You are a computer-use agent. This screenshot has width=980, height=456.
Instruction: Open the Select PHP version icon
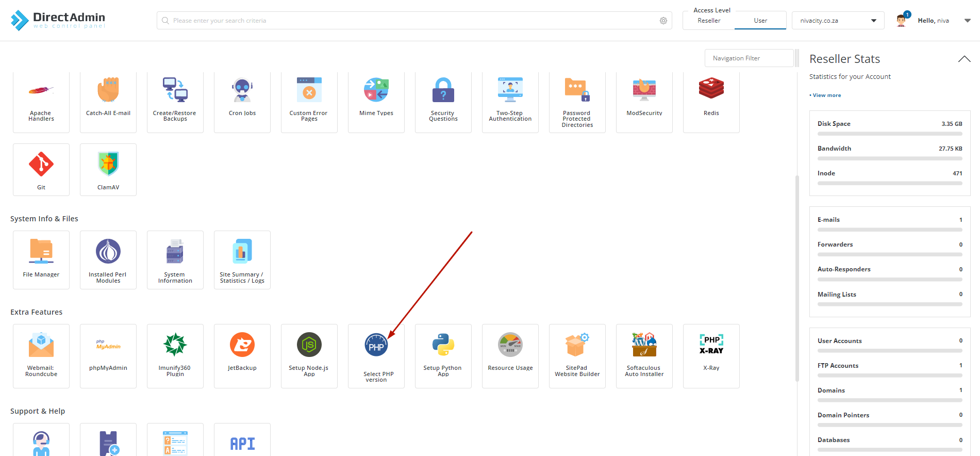pos(376,355)
